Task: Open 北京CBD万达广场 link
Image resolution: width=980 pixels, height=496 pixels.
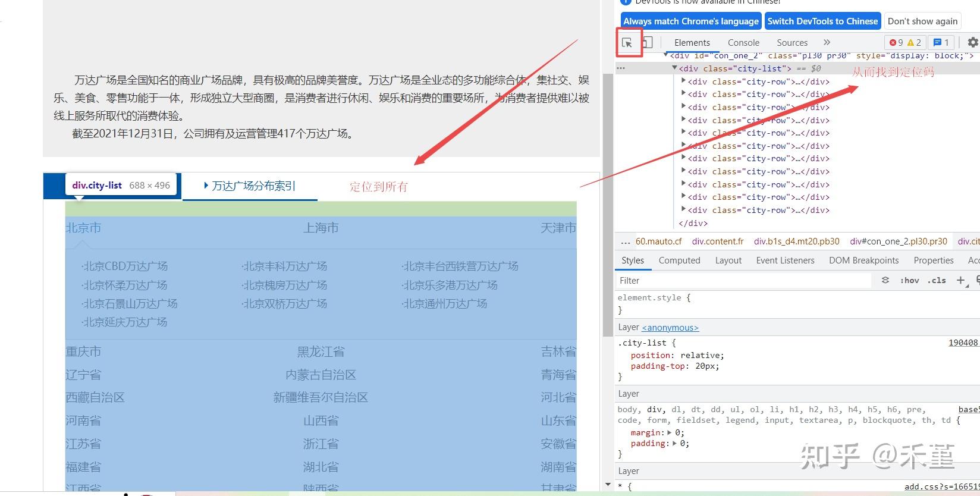Action: point(125,266)
